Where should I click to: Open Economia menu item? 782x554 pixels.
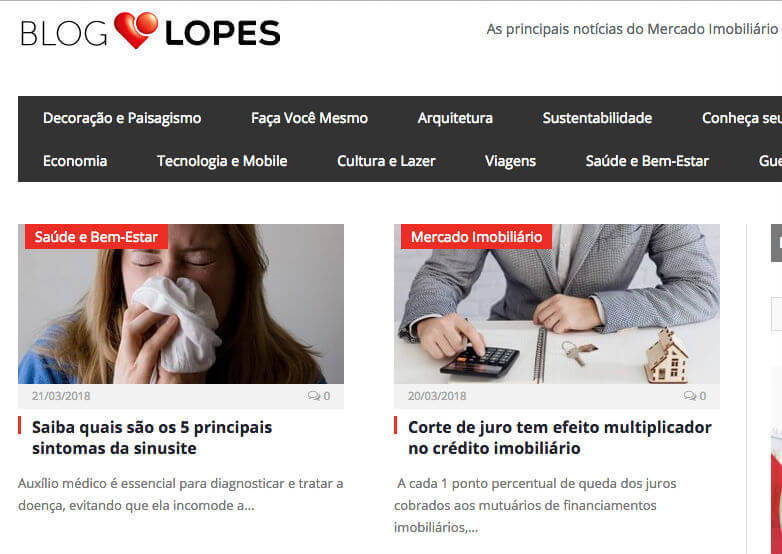coord(75,161)
